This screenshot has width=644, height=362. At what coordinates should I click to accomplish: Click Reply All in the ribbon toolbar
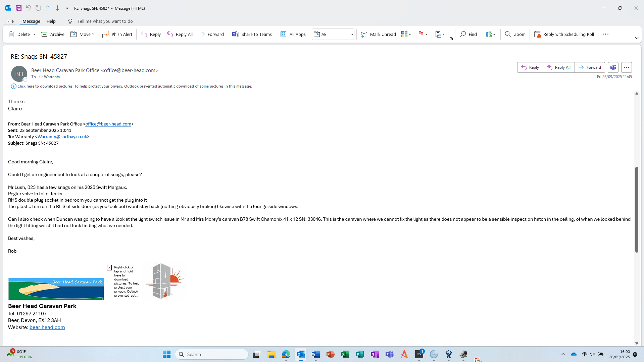point(180,34)
